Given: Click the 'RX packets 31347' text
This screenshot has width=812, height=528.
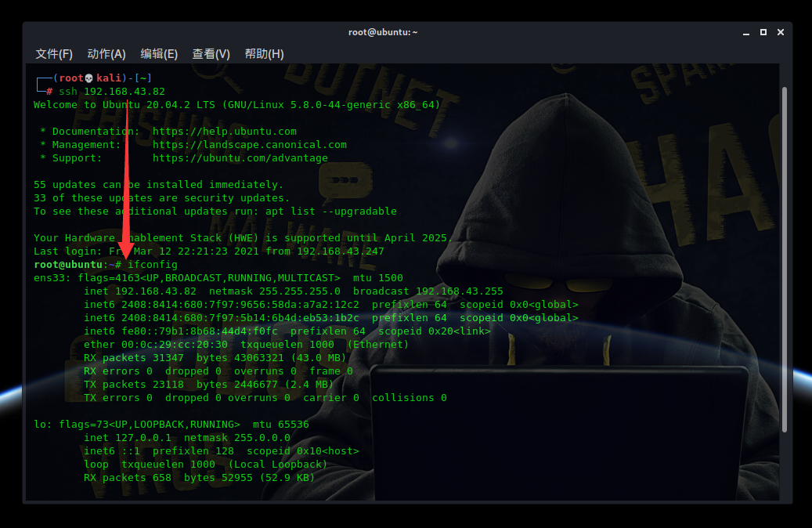Looking at the screenshot, I should [x=134, y=358].
